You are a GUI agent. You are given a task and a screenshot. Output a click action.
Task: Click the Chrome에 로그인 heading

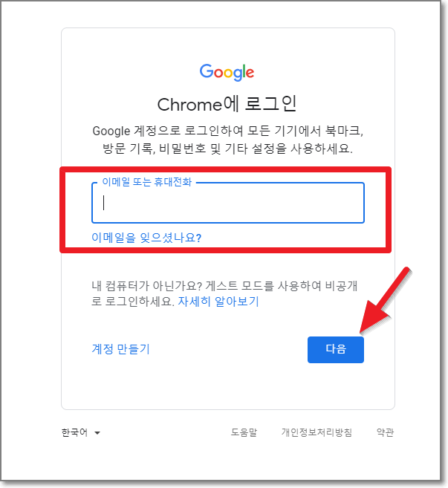(227, 104)
